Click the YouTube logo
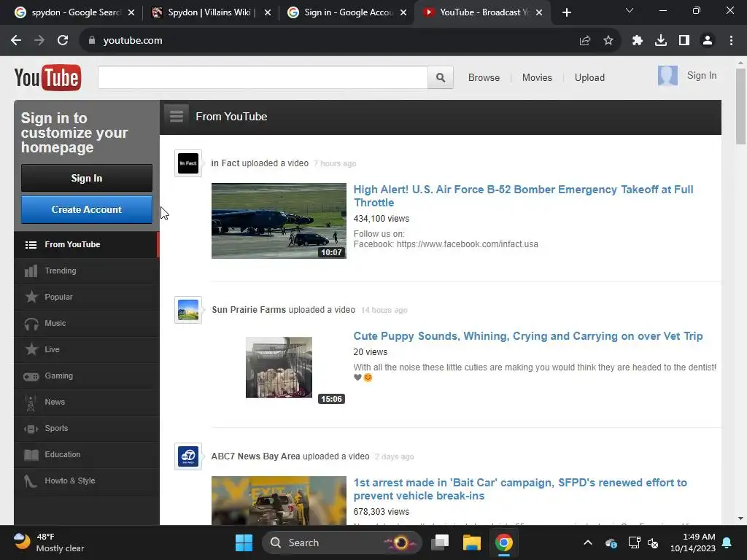Viewport: 747px width, 560px height. coord(47,77)
